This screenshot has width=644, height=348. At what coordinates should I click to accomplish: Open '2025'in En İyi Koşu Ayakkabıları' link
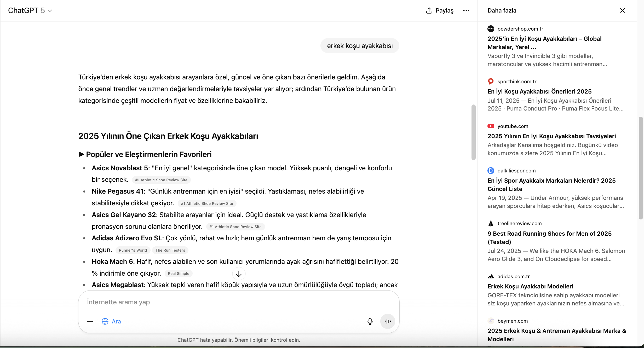[544, 43]
